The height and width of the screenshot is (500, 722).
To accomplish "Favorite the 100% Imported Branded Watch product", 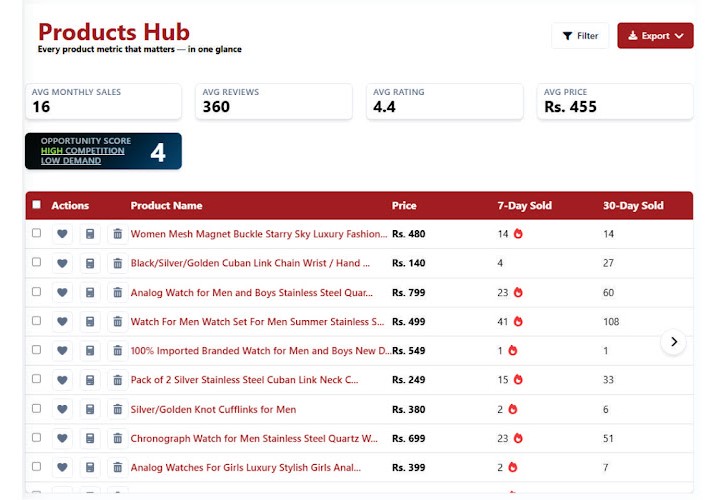I will pyautogui.click(x=62, y=351).
